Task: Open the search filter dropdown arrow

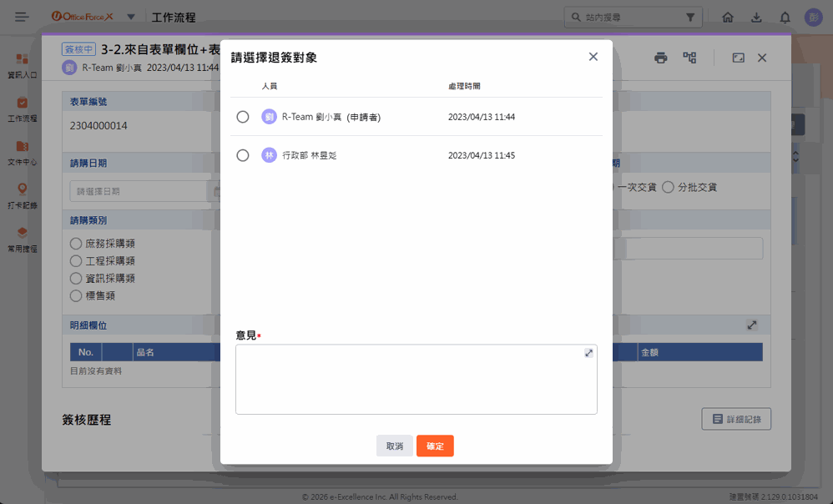Action: [x=690, y=18]
